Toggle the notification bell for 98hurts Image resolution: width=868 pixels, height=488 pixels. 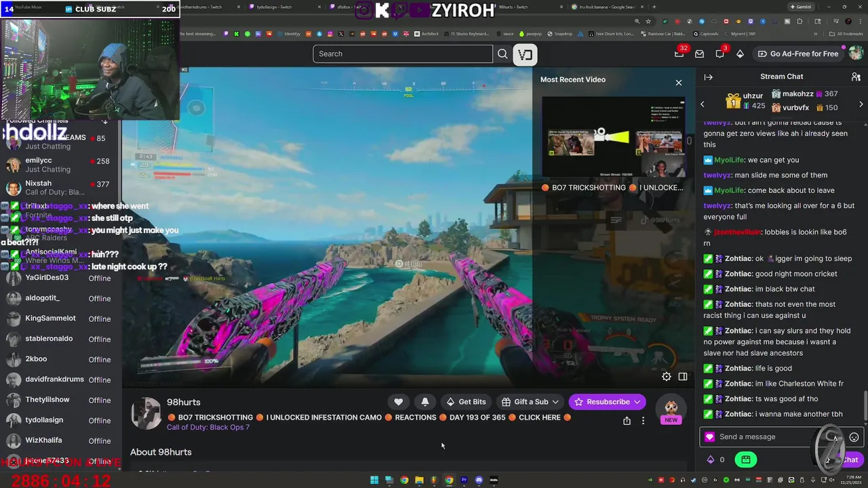click(x=425, y=402)
